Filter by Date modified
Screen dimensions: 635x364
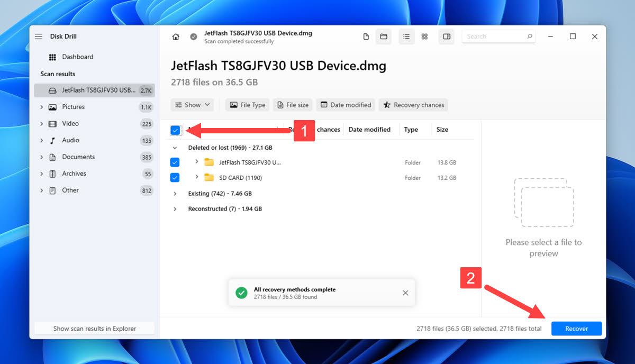[x=346, y=105]
